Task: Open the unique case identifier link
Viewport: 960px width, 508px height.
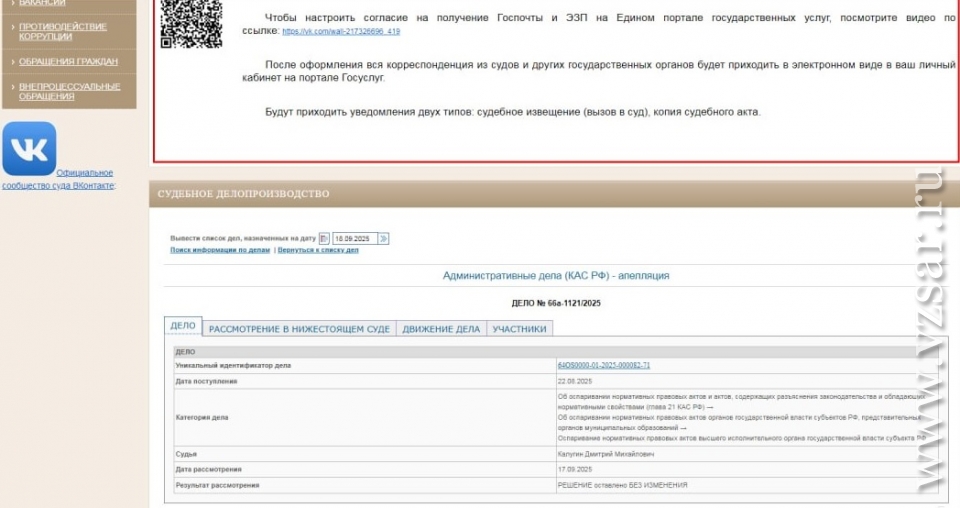Action: click(x=603, y=366)
